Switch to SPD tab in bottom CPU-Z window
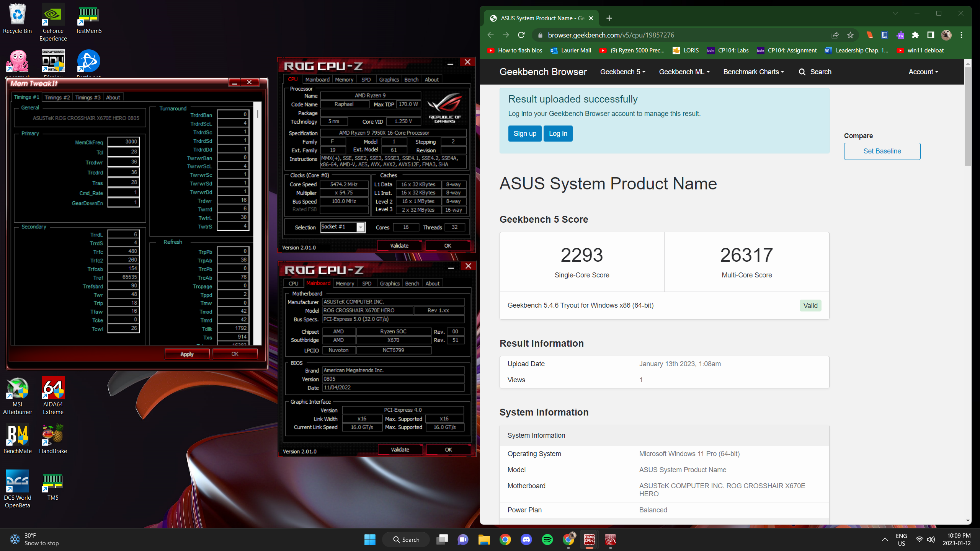Image resolution: width=980 pixels, height=551 pixels. (x=367, y=284)
